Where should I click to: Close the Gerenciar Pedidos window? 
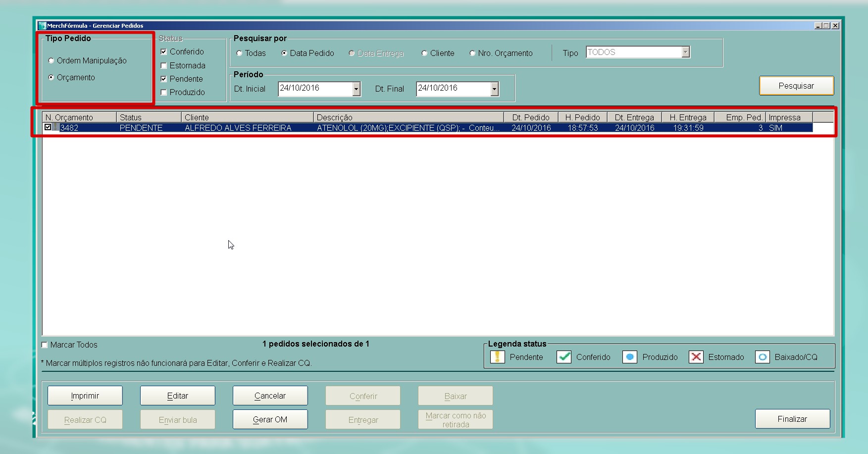click(x=835, y=26)
